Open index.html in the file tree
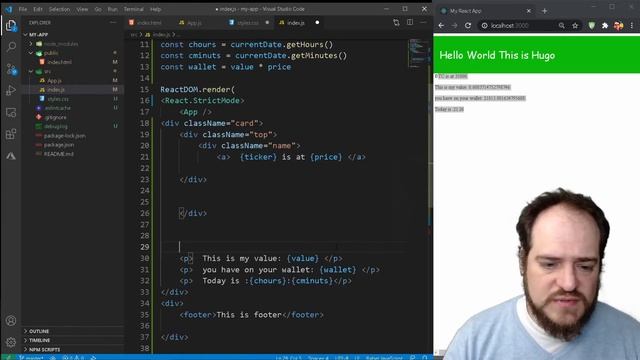 pos(60,62)
